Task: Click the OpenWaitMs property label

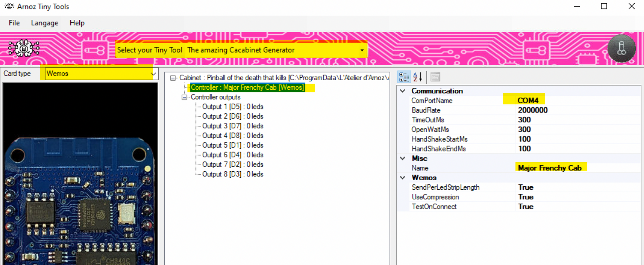Action: (x=430, y=129)
